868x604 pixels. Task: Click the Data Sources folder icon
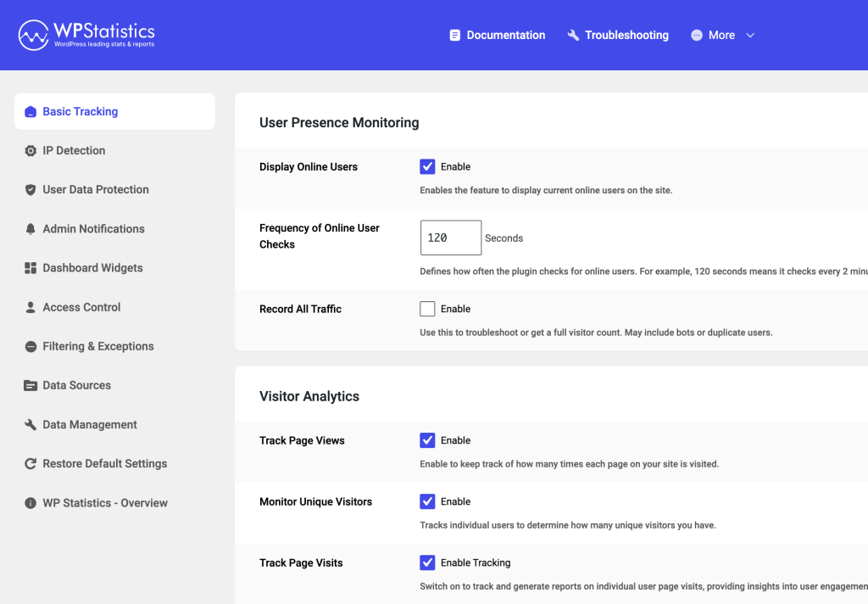pyautogui.click(x=30, y=385)
